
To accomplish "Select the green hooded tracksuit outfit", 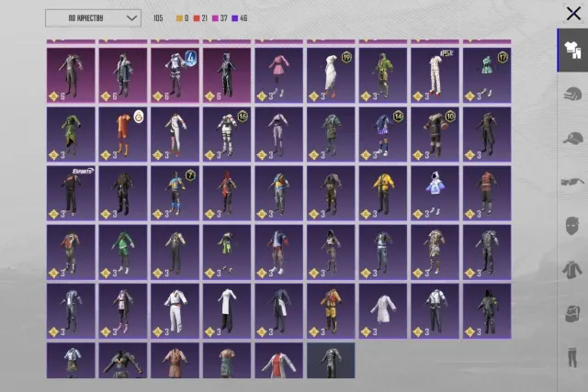I will 123,252.
